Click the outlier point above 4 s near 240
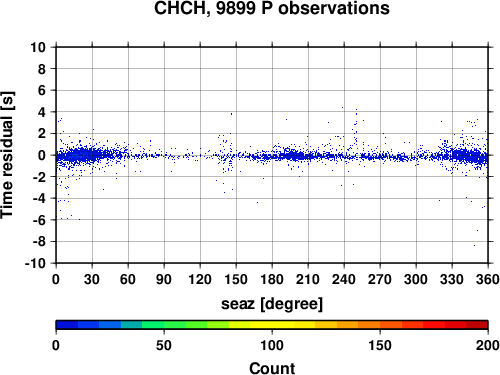Image resolution: width=500 pixels, height=375 pixels. tap(342, 107)
